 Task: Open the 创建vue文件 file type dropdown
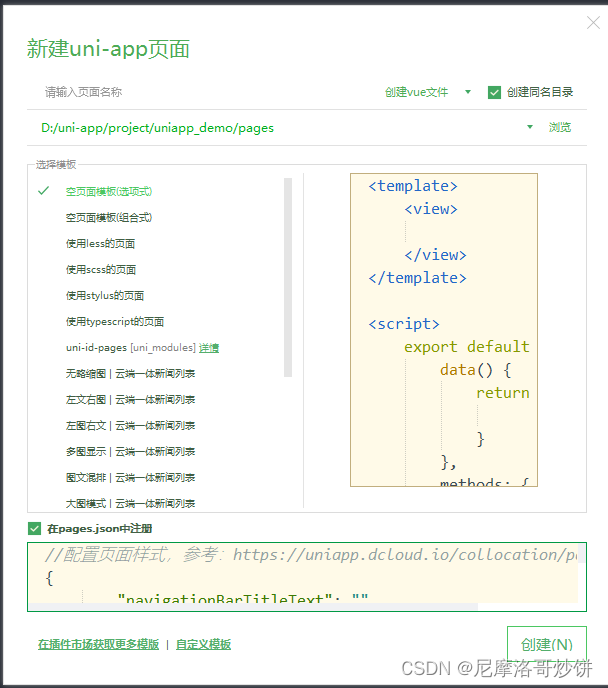(428, 92)
